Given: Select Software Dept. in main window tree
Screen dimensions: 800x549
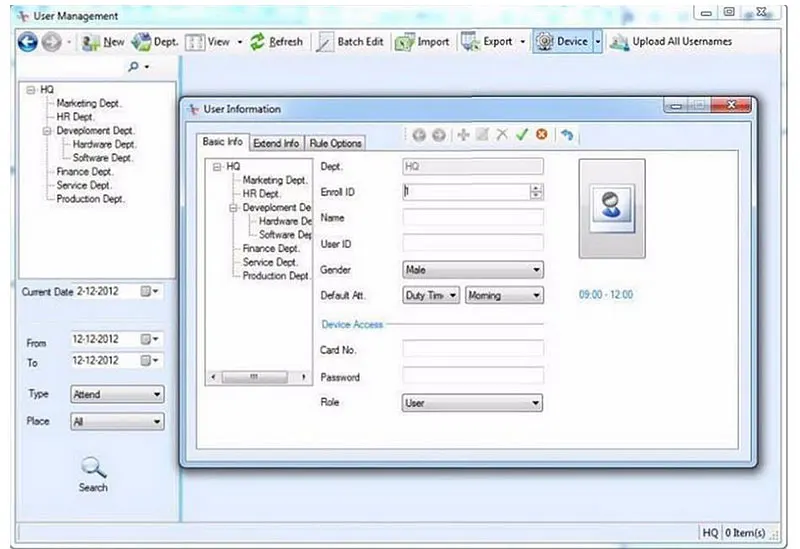Looking at the screenshot, I should (x=102, y=158).
